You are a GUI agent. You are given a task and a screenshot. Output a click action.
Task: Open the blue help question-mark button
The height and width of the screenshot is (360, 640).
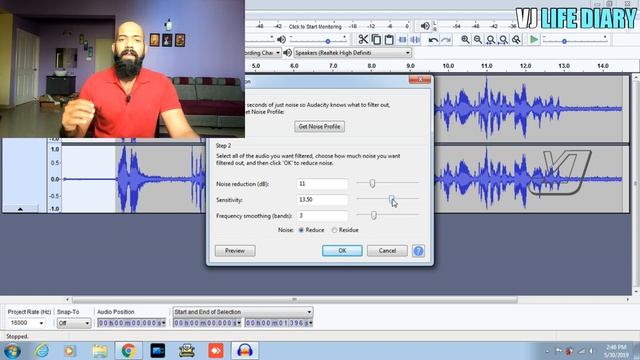418,251
